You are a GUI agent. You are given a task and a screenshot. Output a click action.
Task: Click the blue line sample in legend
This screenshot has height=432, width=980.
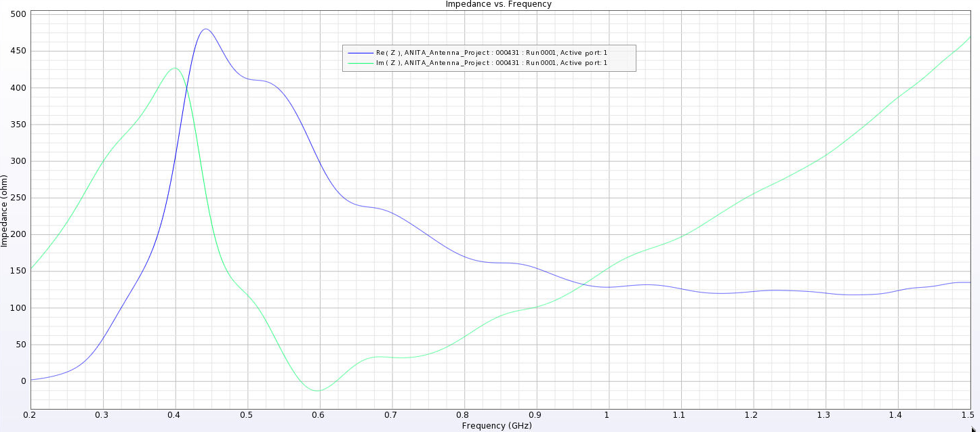click(x=360, y=53)
